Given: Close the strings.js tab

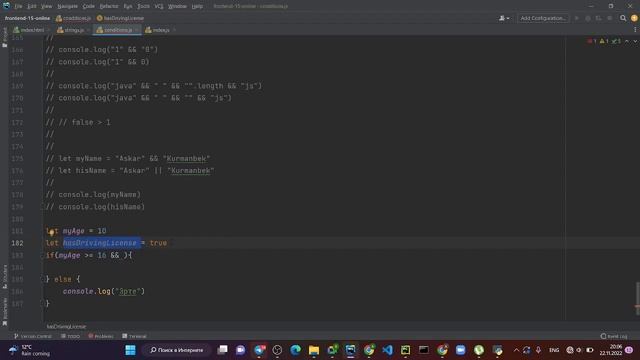Looking at the screenshot, I should [88, 30].
